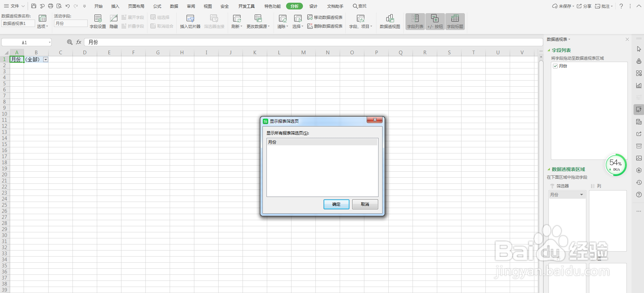Click 确定 in the dialog
644x293 pixels.
point(336,204)
